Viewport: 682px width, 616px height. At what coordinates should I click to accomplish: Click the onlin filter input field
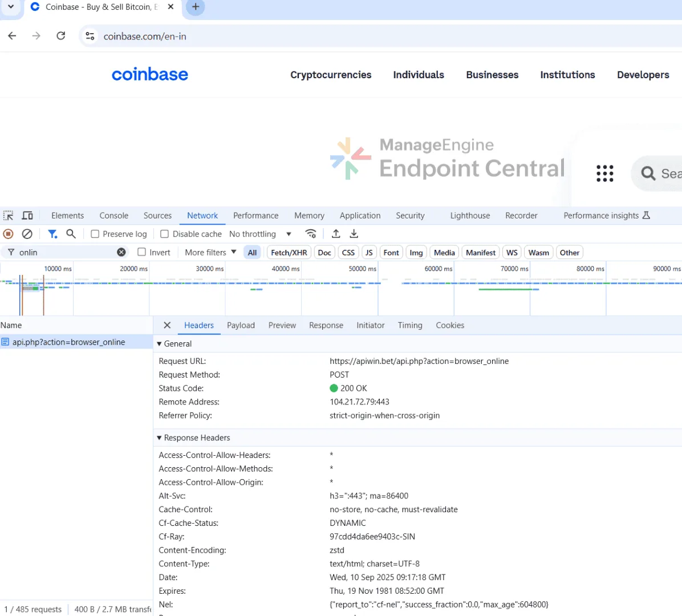pyautogui.click(x=66, y=252)
